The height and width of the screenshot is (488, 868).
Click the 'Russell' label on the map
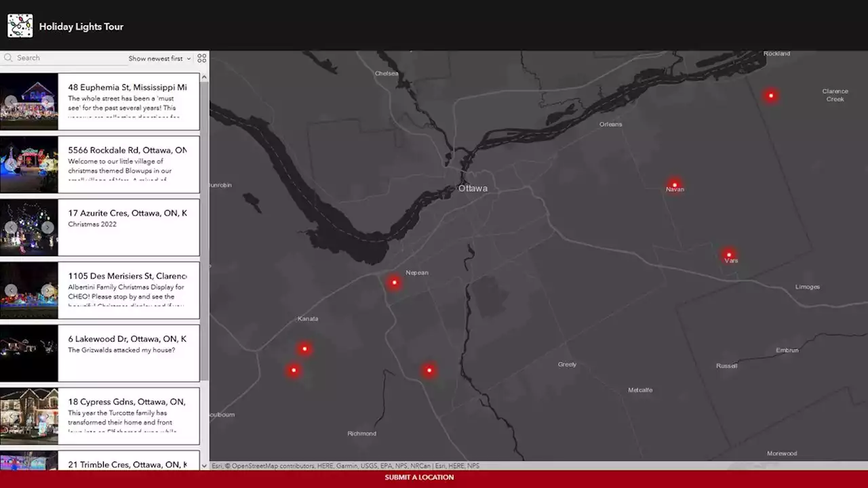(x=726, y=366)
